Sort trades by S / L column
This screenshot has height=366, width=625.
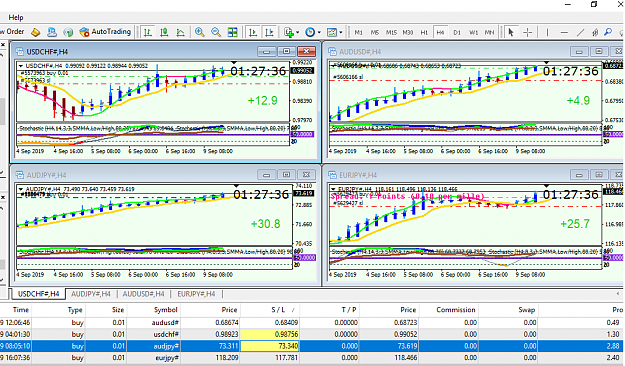point(270,310)
